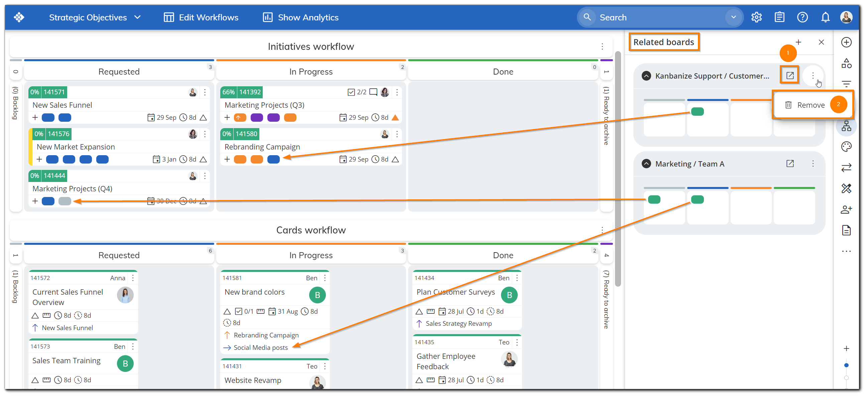
Task: Collapse the Marketing / Team A board preview
Action: (646, 164)
